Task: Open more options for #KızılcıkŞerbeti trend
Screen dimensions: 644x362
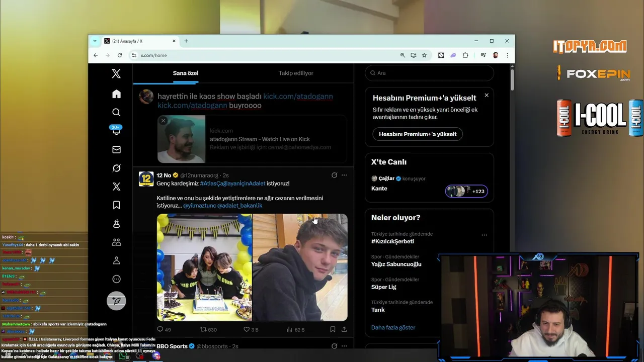Action: click(x=485, y=235)
